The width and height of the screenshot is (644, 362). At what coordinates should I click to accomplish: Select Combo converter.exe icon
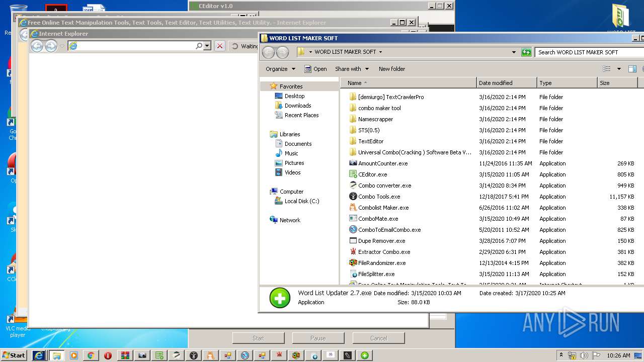(x=353, y=186)
